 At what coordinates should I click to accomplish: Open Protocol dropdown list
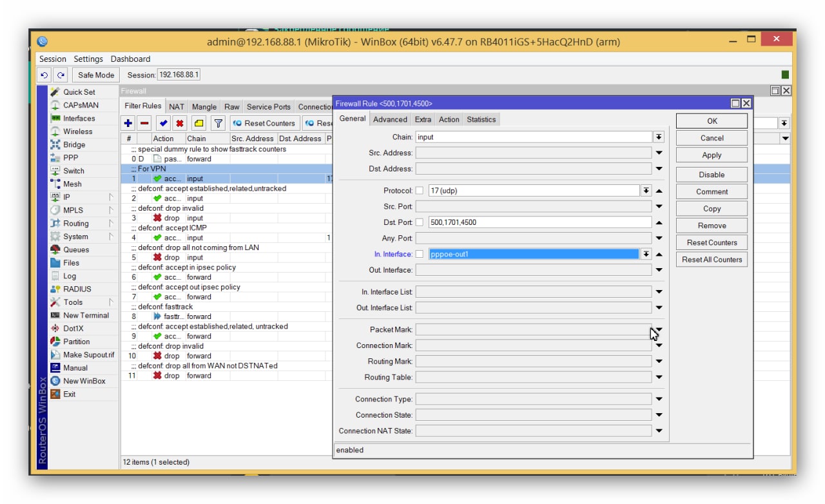(x=646, y=191)
